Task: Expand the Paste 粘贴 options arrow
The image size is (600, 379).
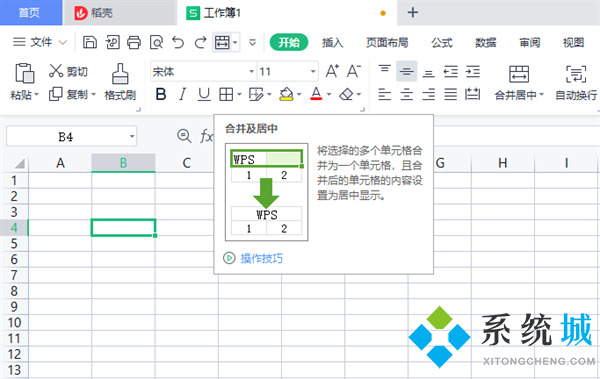Action: pyautogui.click(x=37, y=95)
